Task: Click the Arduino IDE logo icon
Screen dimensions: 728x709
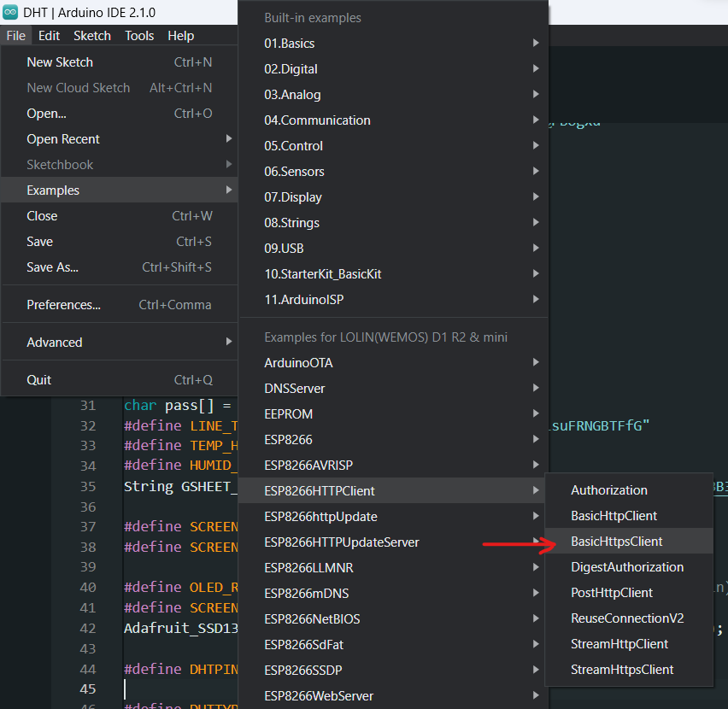Action: (x=10, y=12)
